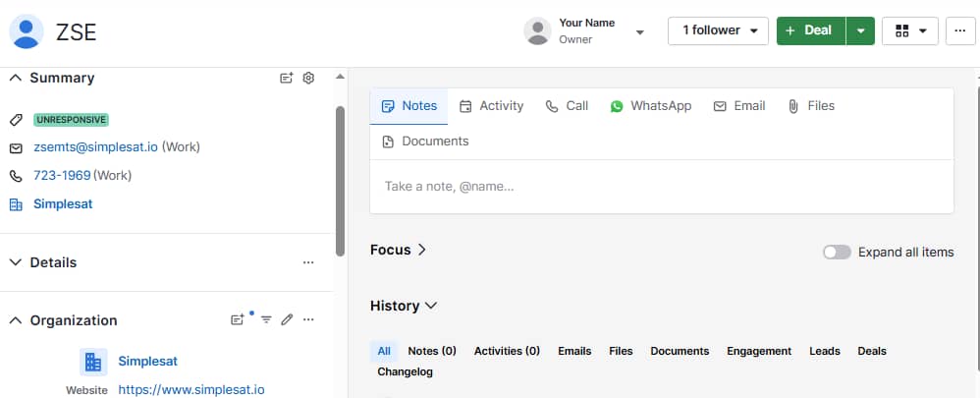Click the UNRESPONSIVE label badge
The image size is (980, 398).
click(x=72, y=120)
